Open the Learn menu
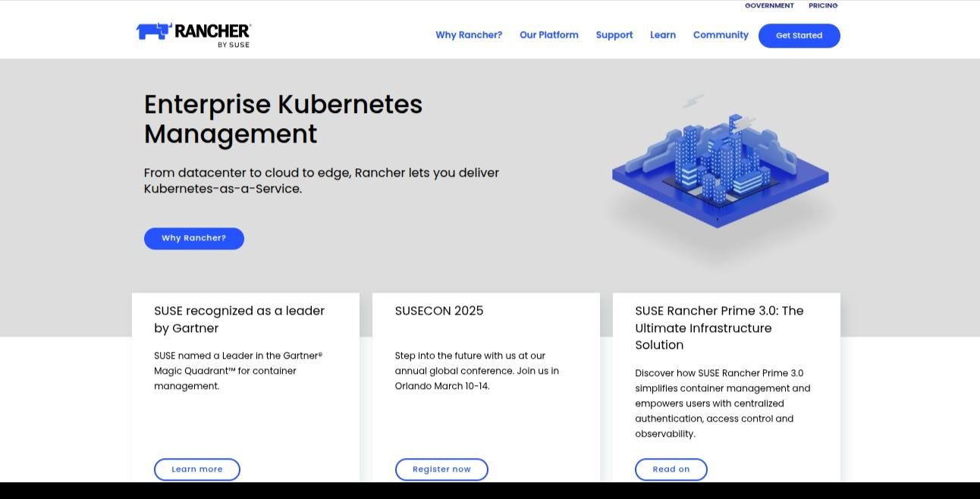The height and width of the screenshot is (499, 980). [663, 35]
